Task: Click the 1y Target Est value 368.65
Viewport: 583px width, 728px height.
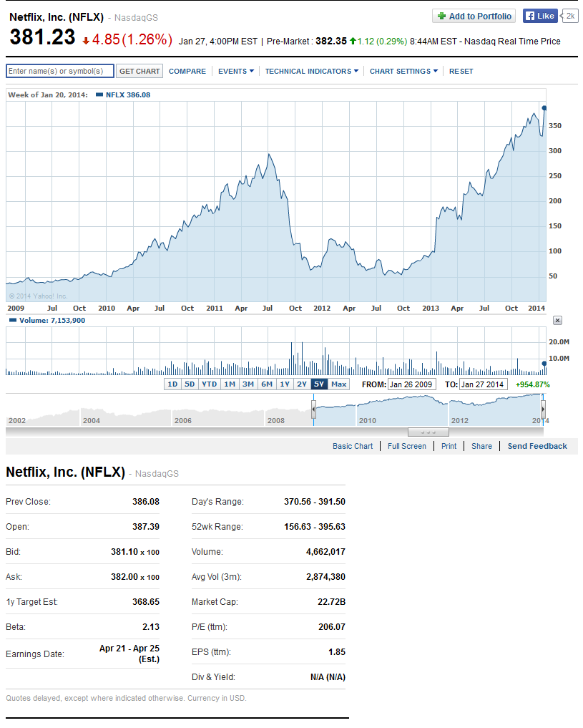Action: tap(146, 602)
